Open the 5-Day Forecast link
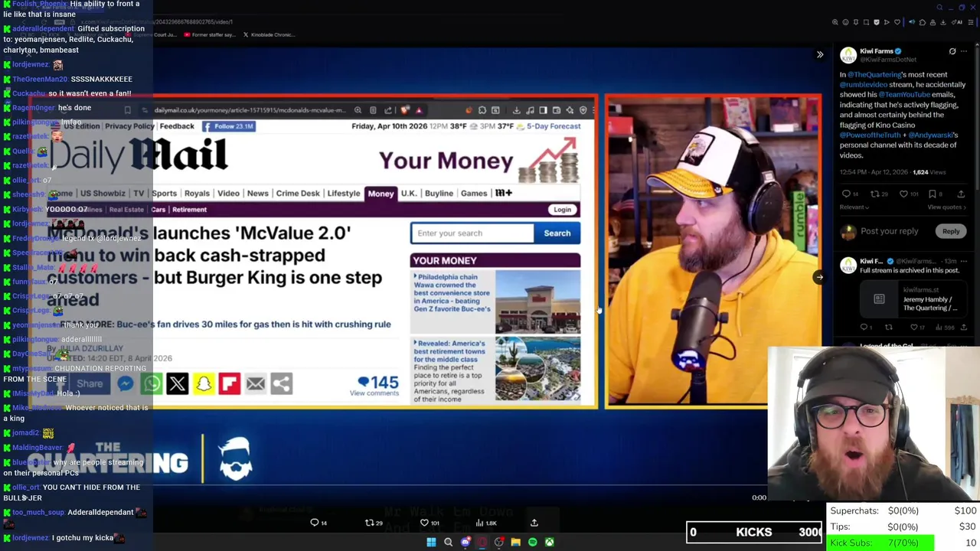Image resolution: width=980 pixels, height=551 pixels. 554,126
